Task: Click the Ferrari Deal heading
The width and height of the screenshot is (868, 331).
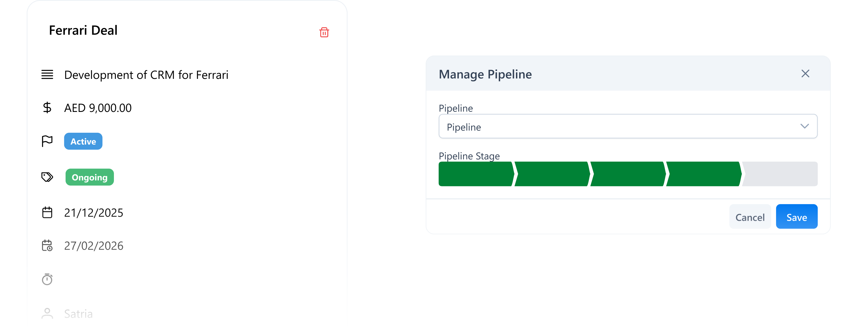Action: pos(83,30)
